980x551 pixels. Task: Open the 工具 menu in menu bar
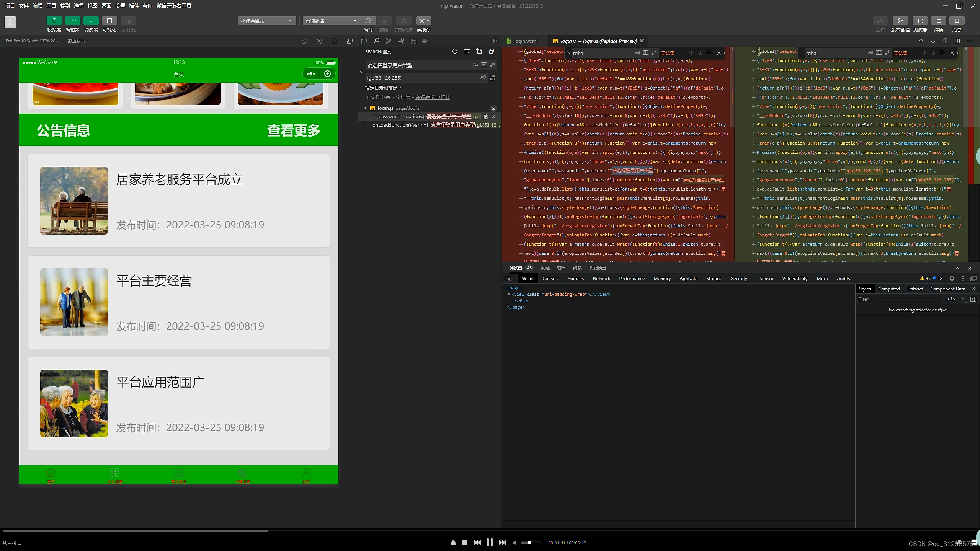[x=51, y=6]
